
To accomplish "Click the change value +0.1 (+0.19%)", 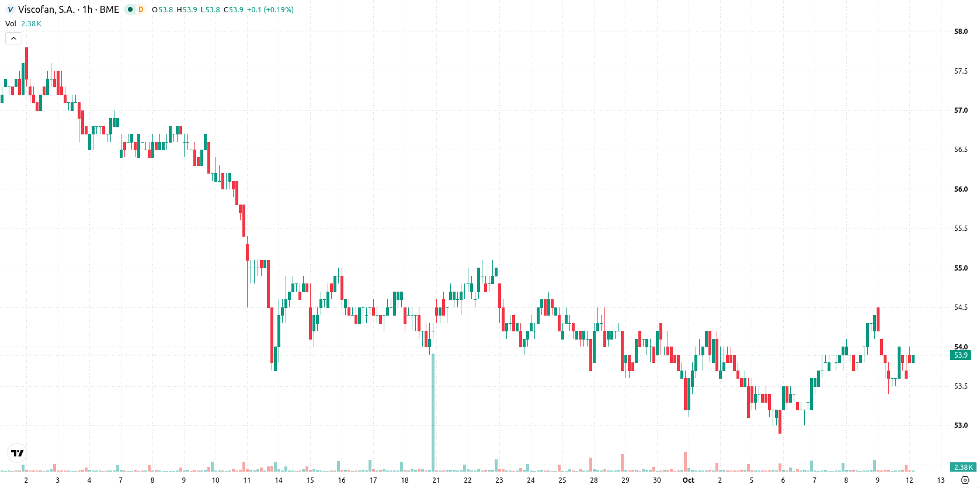I will tap(270, 10).
